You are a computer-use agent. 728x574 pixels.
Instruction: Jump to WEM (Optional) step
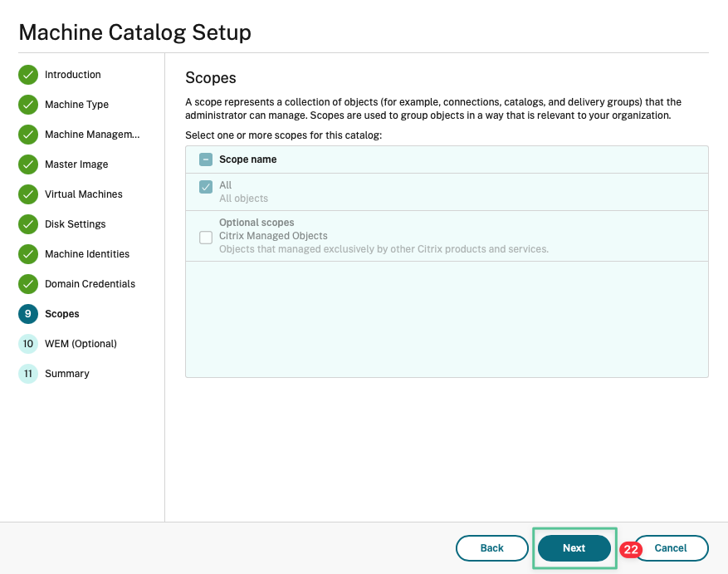81,344
